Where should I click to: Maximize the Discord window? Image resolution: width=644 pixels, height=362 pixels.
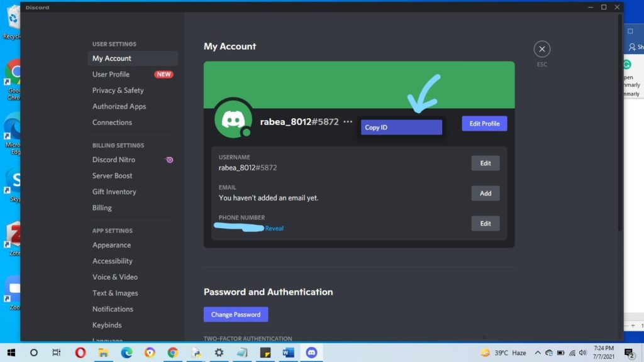coord(604,7)
